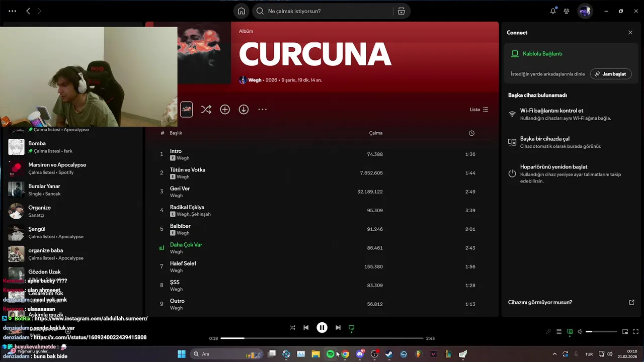Click the taskbar 'Ara' search box
The image size is (644, 362).
click(x=226, y=354)
